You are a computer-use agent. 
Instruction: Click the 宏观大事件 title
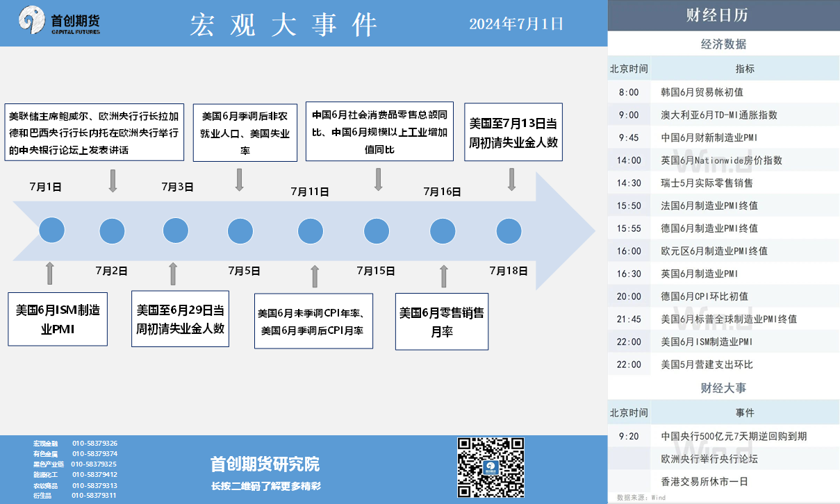[x=283, y=24]
